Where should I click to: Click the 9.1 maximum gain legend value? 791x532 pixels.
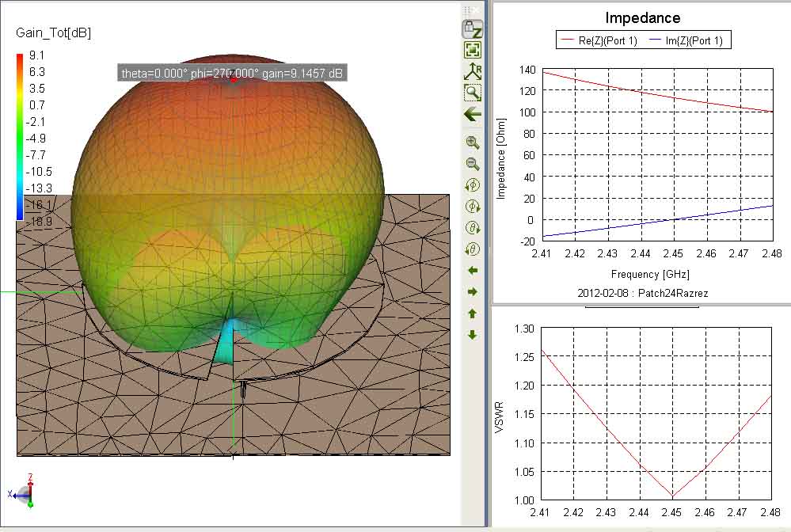tap(37, 55)
